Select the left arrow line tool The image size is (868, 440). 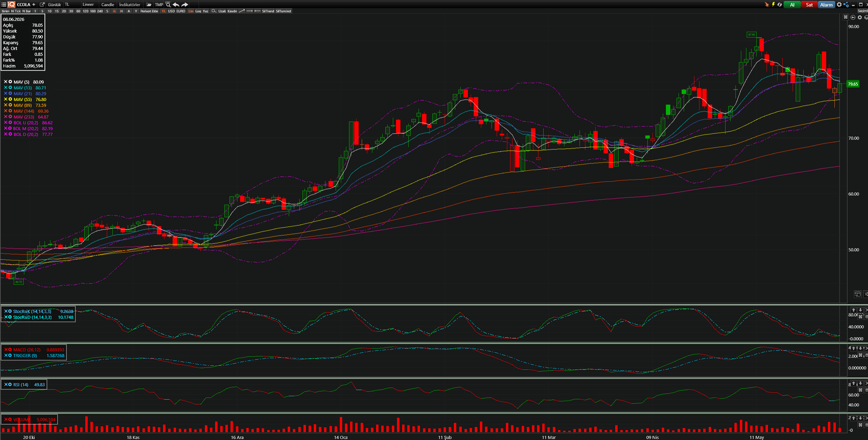click(x=258, y=11)
